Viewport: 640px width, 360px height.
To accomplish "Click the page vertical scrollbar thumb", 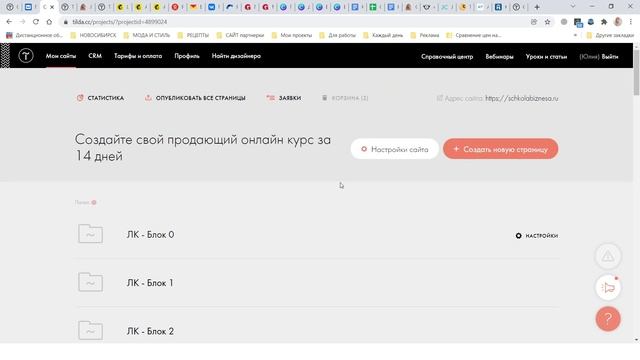I will pos(636,72).
